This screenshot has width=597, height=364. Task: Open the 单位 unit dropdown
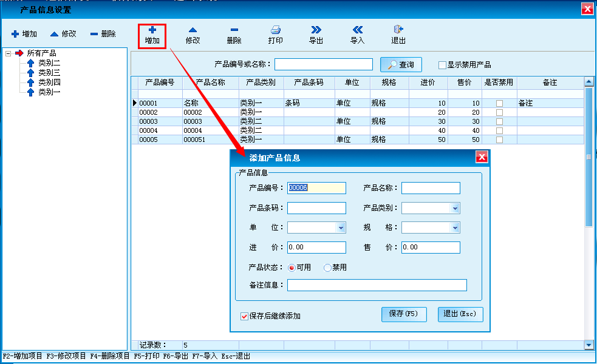click(x=341, y=228)
